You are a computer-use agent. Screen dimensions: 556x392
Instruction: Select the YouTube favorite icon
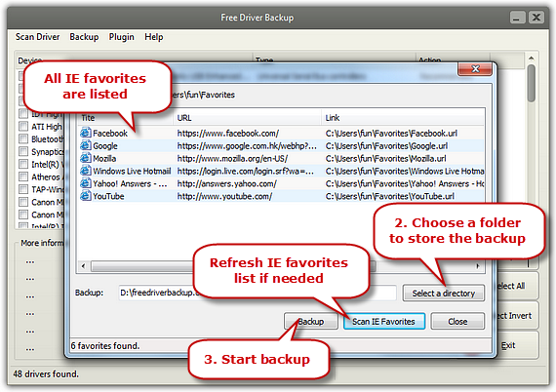tap(85, 196)
